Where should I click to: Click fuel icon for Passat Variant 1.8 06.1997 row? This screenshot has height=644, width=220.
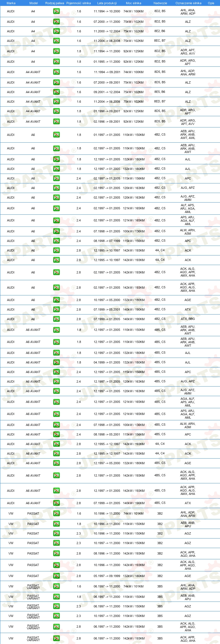[56, 597]
